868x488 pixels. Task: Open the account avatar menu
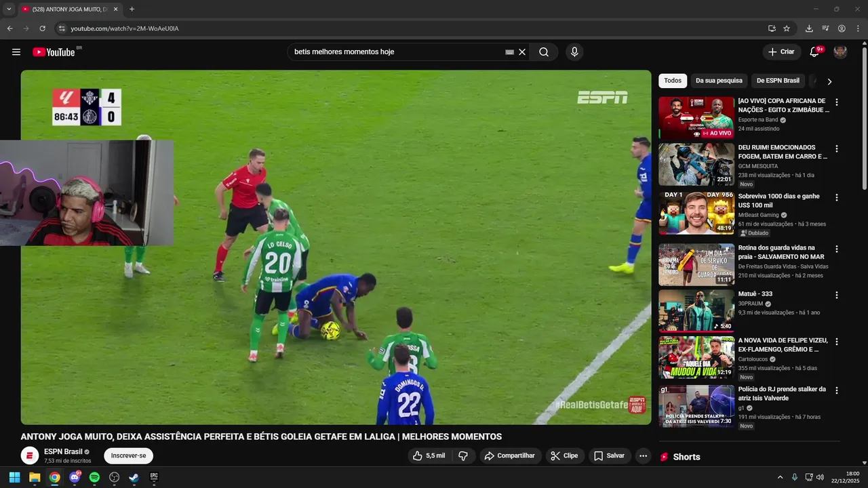(x=840, y=52)
